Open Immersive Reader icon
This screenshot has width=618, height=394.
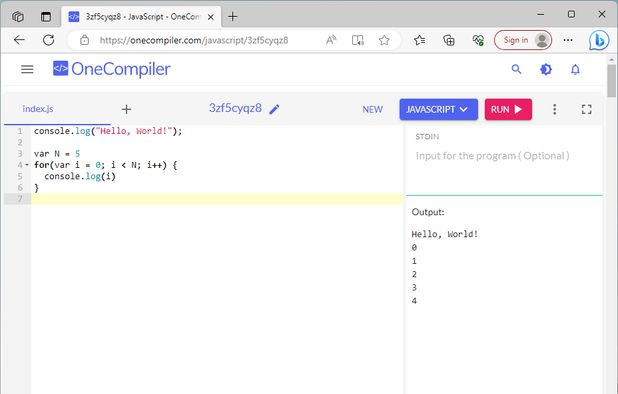tap(358, 40)
